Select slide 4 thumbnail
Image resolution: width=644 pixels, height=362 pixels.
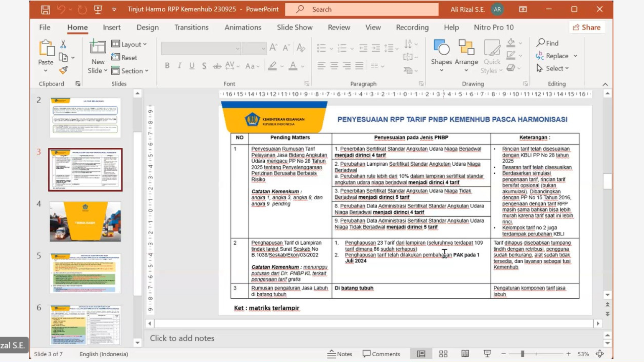pos(85,221)
